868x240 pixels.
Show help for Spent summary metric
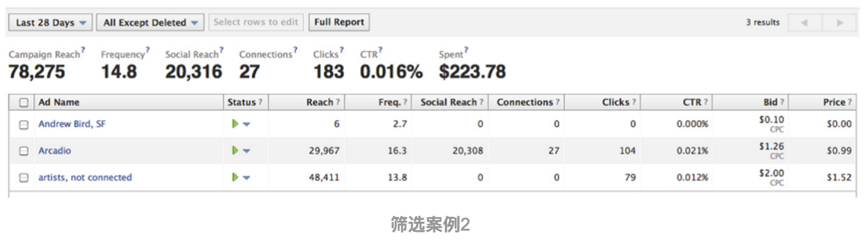pyautogui.click(x=467, y=50)
